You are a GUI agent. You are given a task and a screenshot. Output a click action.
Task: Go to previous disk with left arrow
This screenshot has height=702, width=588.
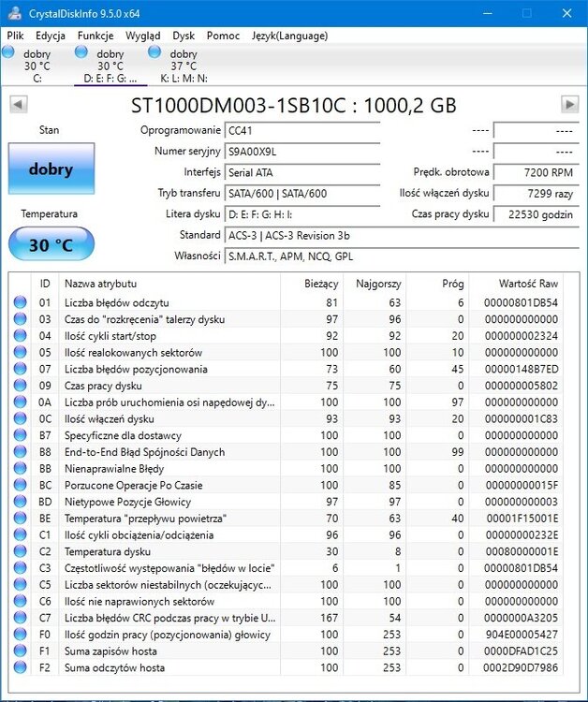[x=18, y=104]
